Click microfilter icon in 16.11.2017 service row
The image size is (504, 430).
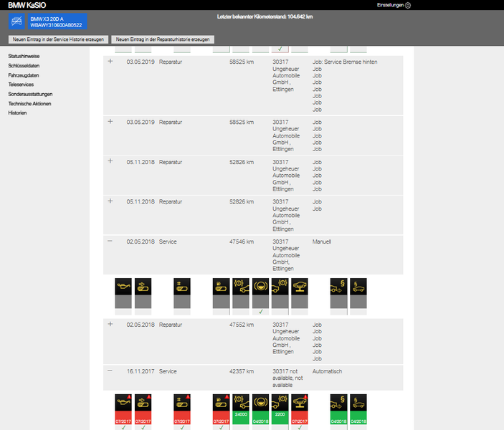182,402
